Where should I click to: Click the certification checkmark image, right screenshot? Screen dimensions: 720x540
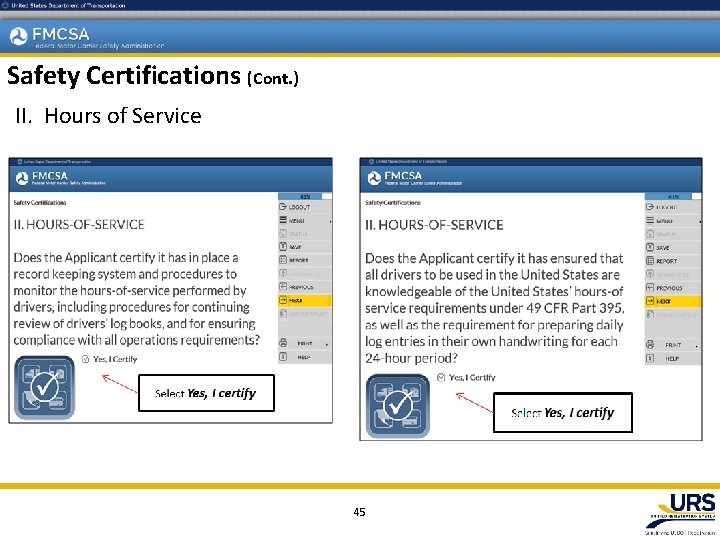click(398, 406)
